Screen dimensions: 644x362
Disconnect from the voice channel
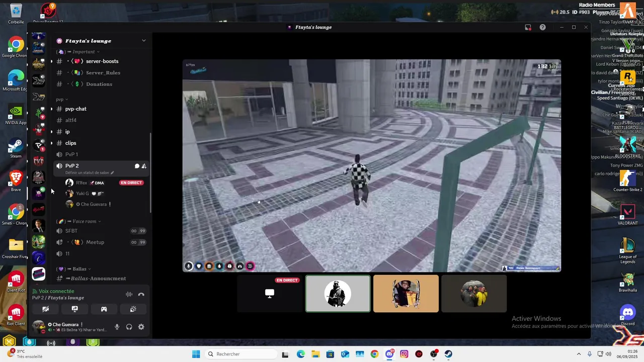(141, 294)
